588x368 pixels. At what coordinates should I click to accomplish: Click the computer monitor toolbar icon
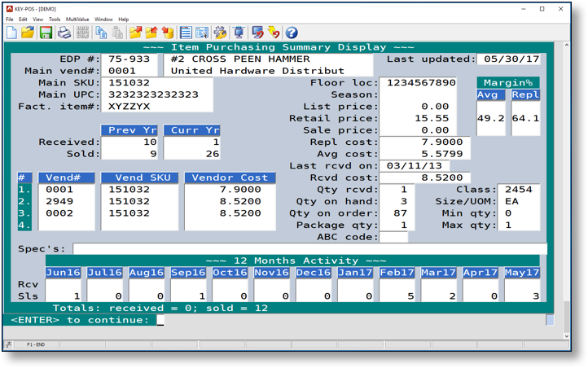point(239,33)
